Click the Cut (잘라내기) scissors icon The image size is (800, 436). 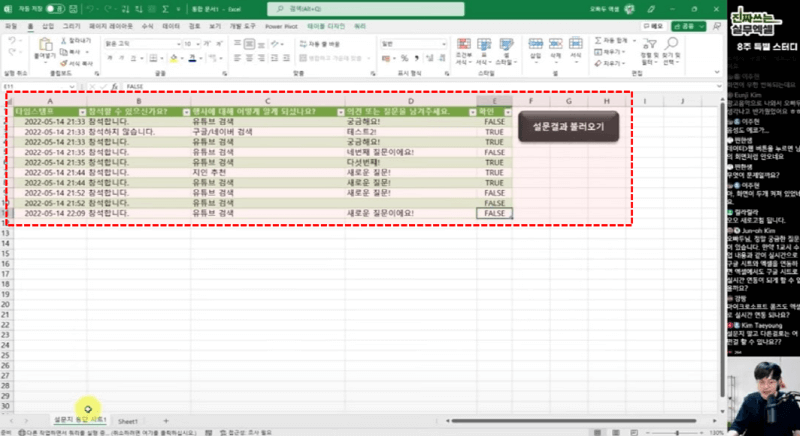[64, 40]
